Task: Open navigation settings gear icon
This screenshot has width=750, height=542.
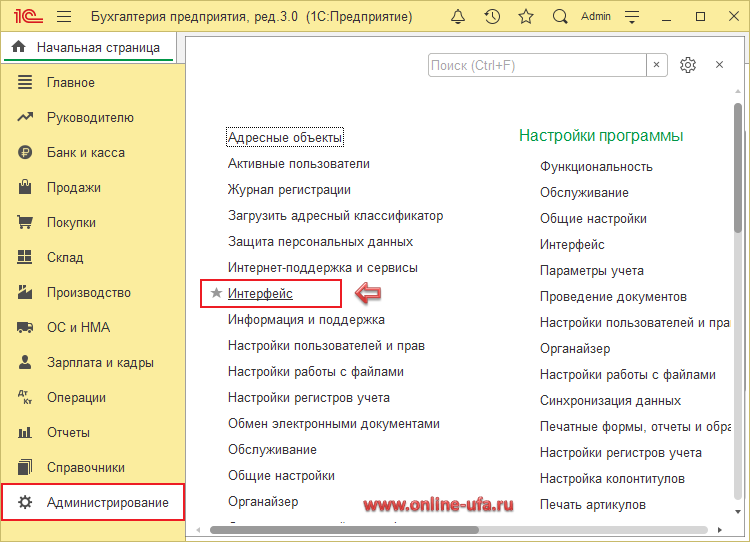Action: [x=688, y=65]
